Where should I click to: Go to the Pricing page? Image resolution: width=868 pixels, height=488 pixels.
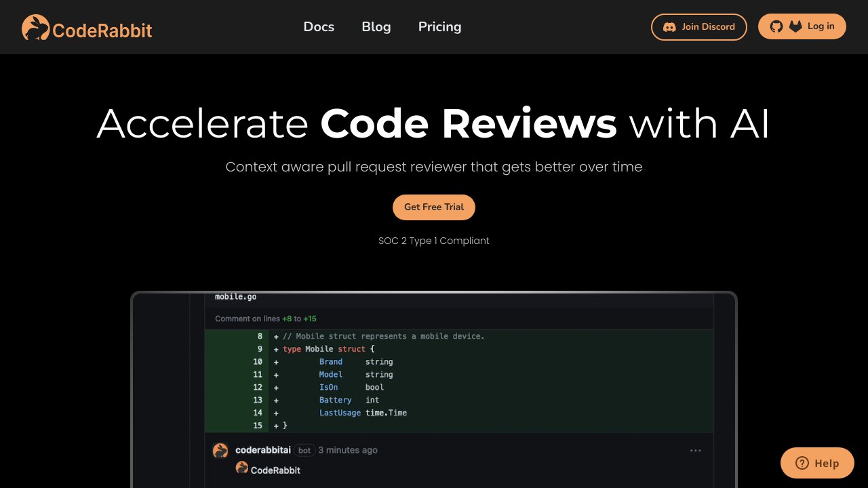click(439, 26)
